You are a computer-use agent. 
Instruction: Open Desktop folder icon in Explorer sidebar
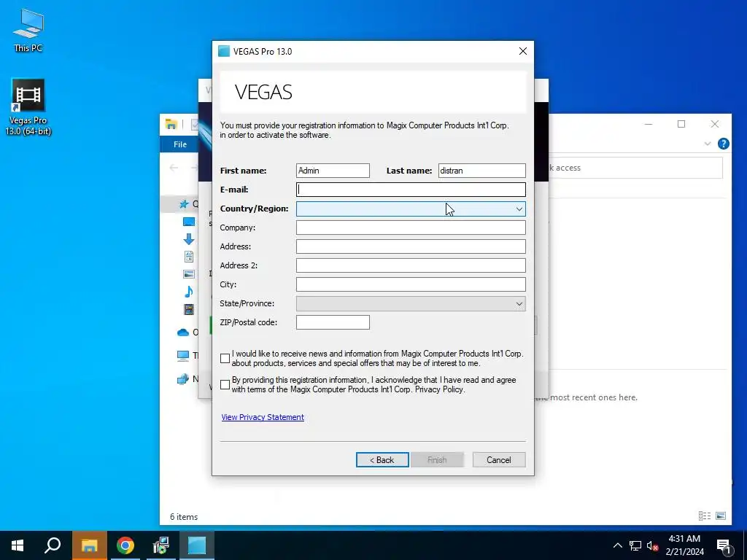tap(189, 222)
